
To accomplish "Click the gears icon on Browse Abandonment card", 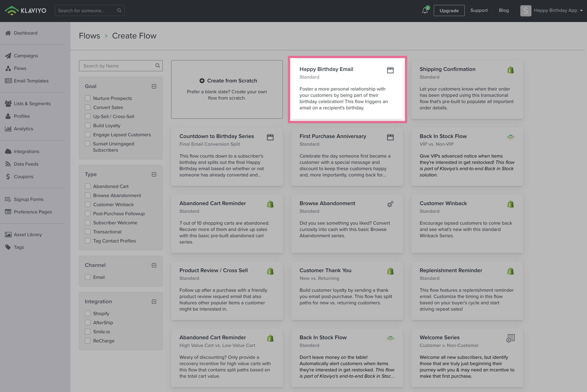I will pos(390,204).
